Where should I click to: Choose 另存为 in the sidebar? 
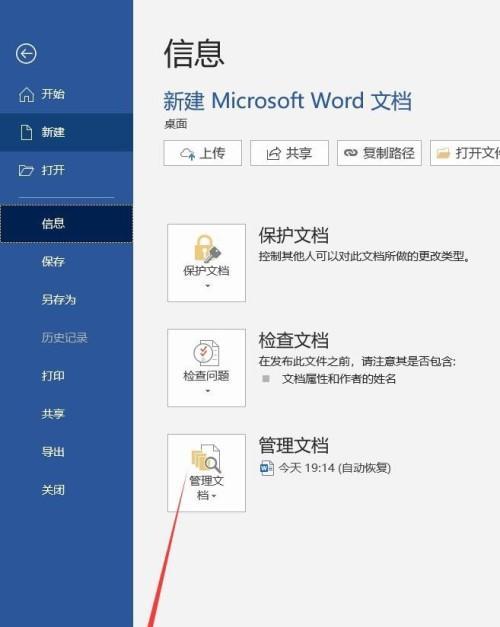pos(66,300)
